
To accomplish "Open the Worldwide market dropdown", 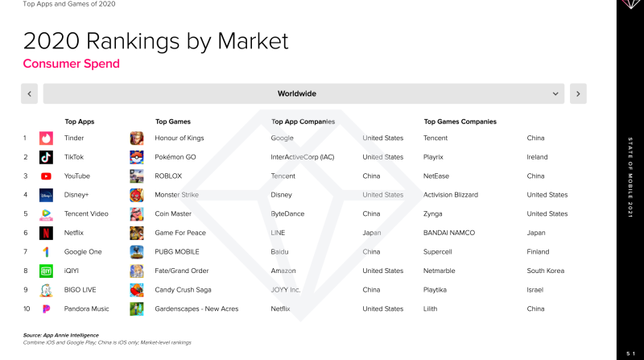I will 303,93.
